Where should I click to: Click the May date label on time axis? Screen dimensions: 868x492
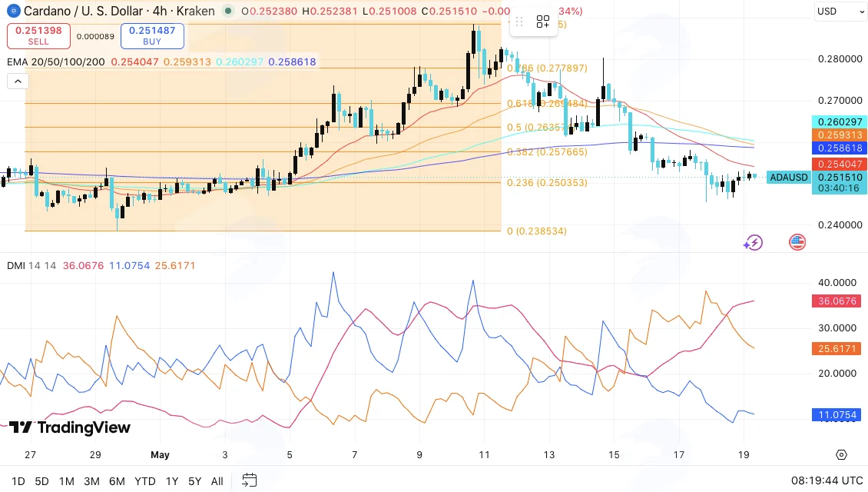(x=160, y=455)
